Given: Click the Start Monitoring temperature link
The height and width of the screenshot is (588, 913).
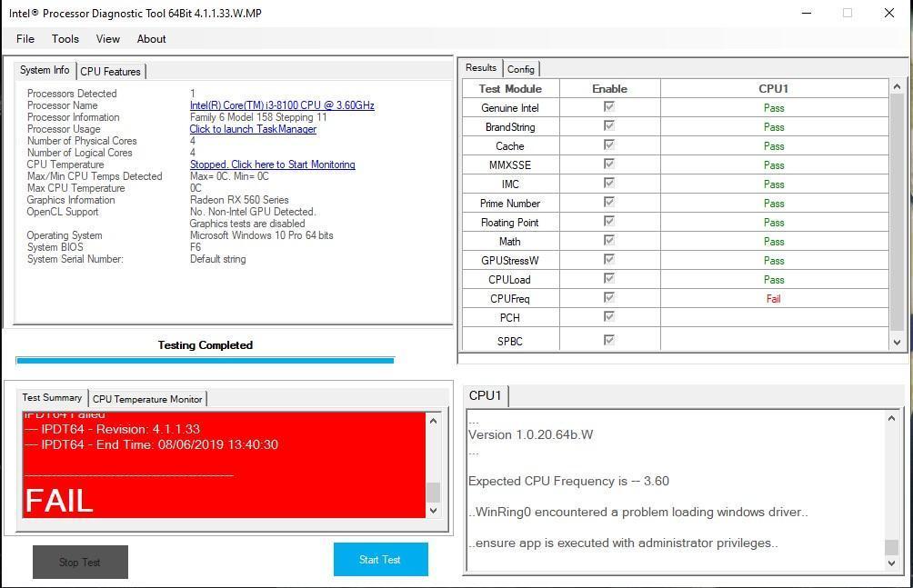Looking at the screenshot, I should coord(273,164).
